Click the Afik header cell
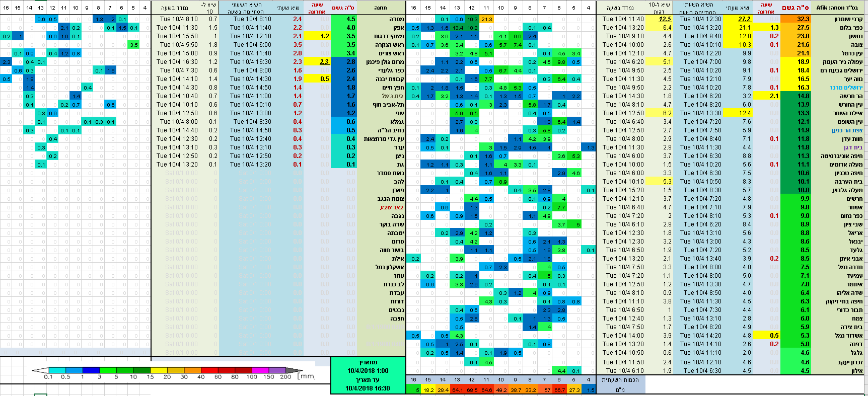This screenshot has width=868, height=396. (x=839, y=8)
